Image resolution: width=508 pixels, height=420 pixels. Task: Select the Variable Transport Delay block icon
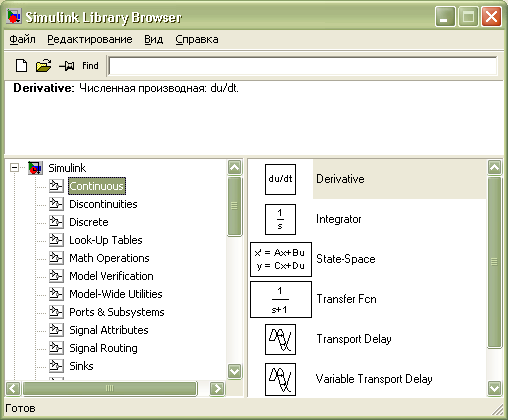coord(280,379)
